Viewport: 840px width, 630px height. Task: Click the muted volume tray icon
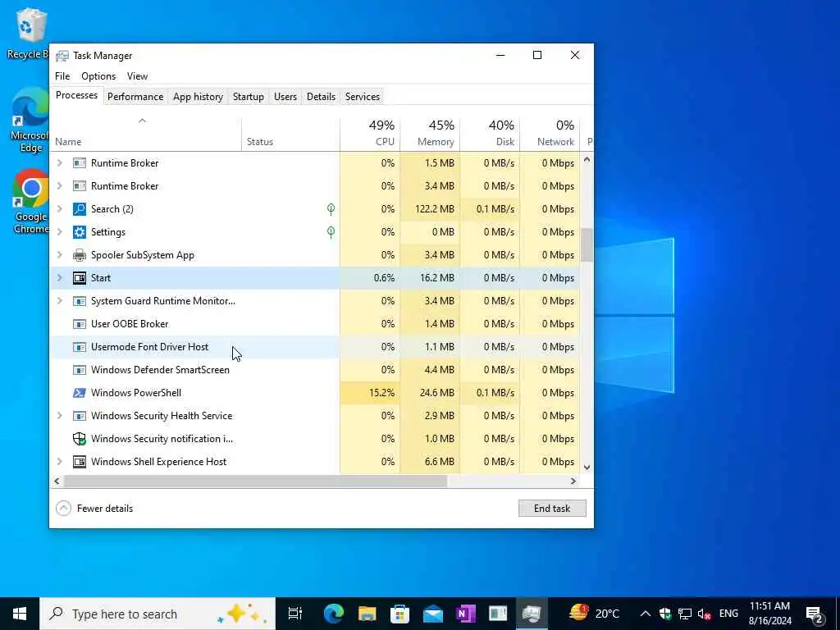tap(705, 614)
